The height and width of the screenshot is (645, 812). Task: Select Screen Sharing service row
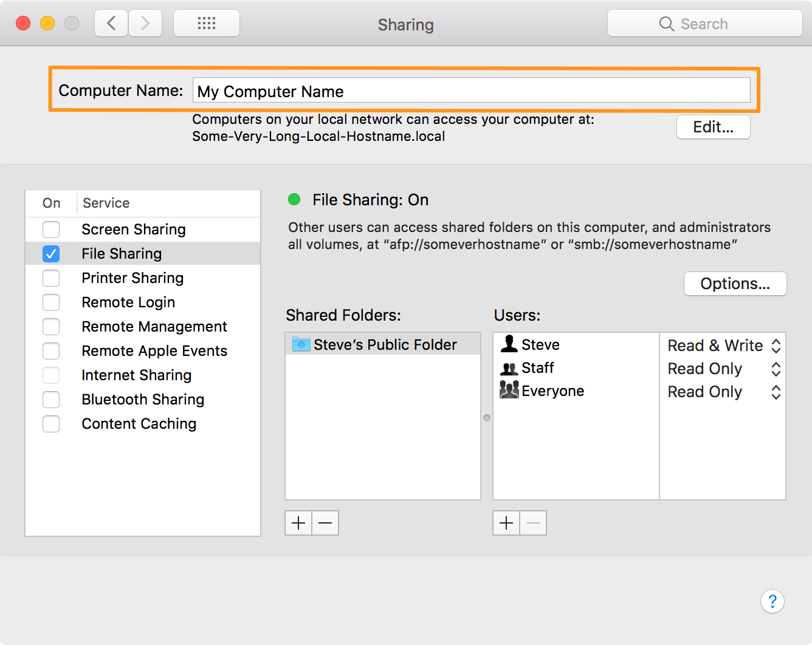tap(143, 230)
